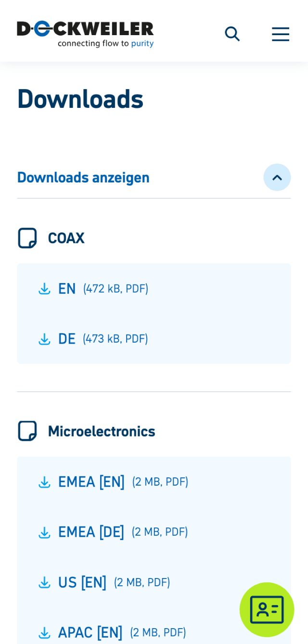This screenshot has width=308, height=644.
Task: Download the Microelectronics EMEA [DE] PDF
Action: (x=91, y=532)
